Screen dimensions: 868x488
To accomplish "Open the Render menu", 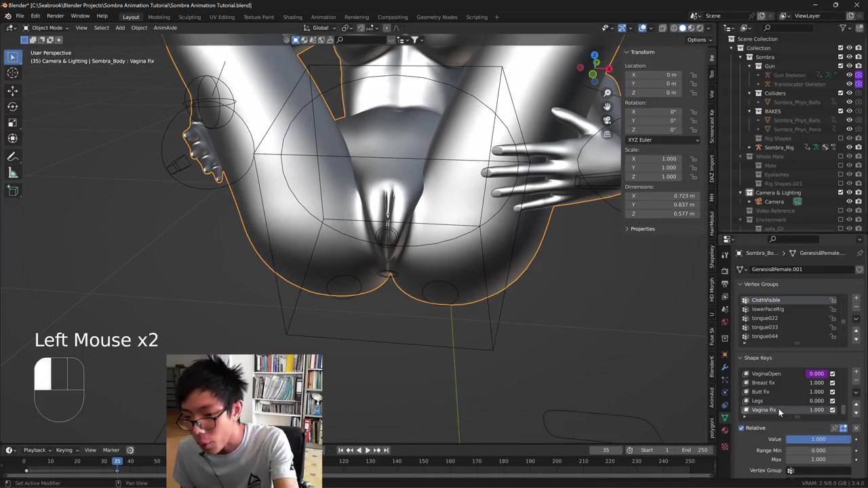I will click(x=55, y=16).
